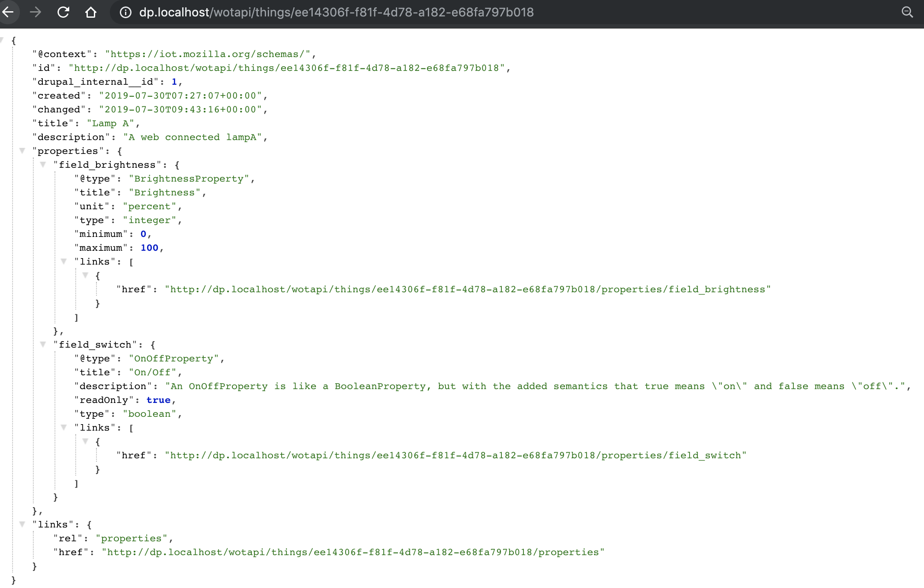Screen dimensions: 924x588
Task: Collapse "links" array under field_brightness
Action: click(x=64, y=262)
